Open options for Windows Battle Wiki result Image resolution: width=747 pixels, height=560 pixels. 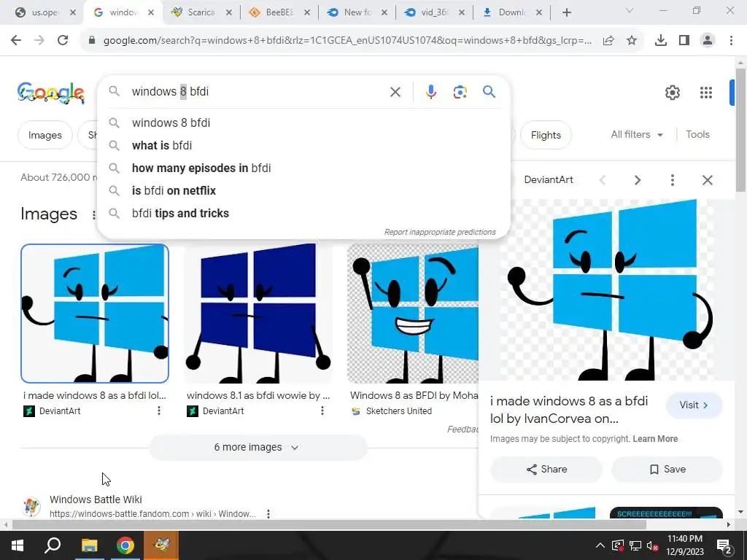268,514
